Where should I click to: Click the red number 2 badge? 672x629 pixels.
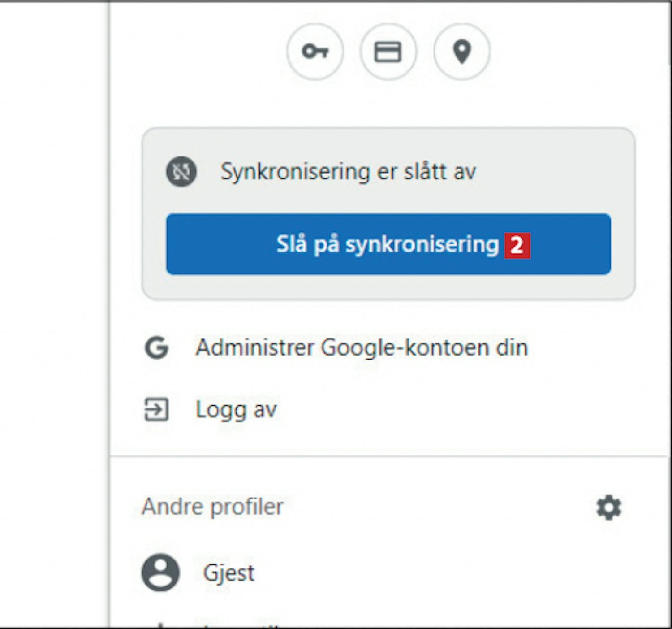[517, 246]
